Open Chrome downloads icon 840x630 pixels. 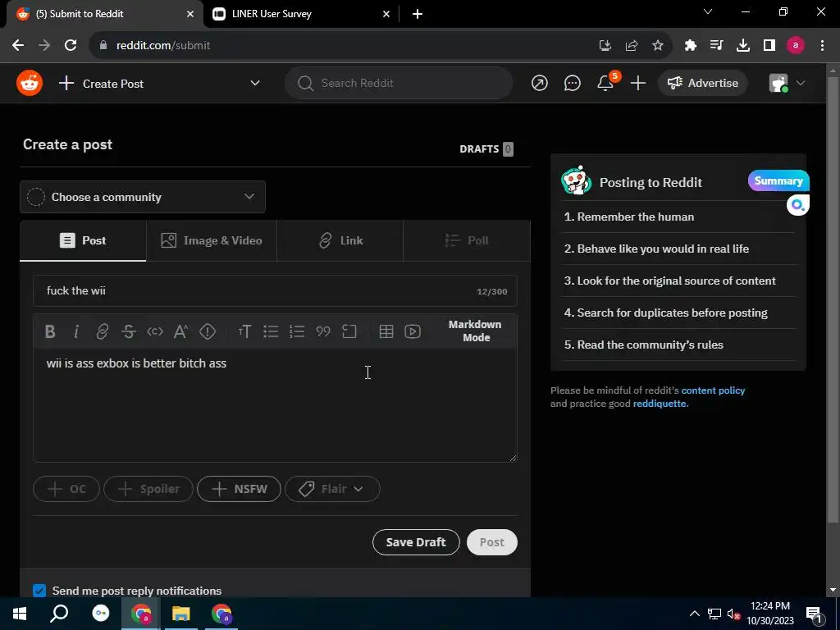pos(743,46)
